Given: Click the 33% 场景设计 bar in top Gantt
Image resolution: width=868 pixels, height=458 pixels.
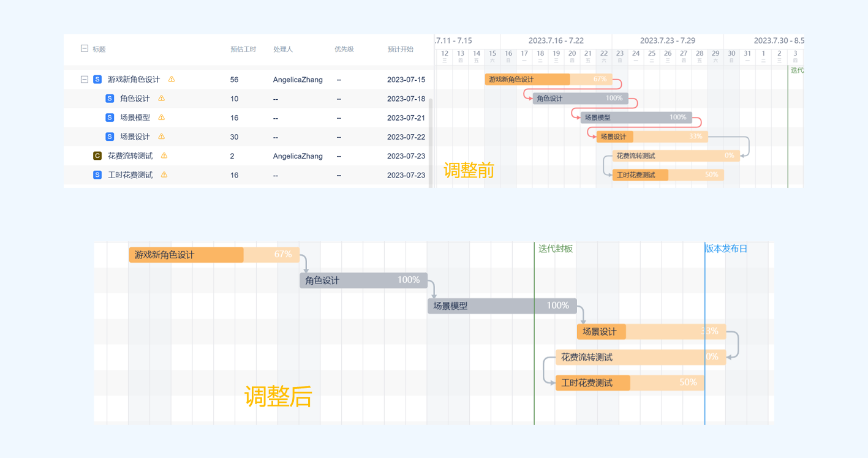Looking at the screenshot, I should pyautogui.click(x=652, y=137).
